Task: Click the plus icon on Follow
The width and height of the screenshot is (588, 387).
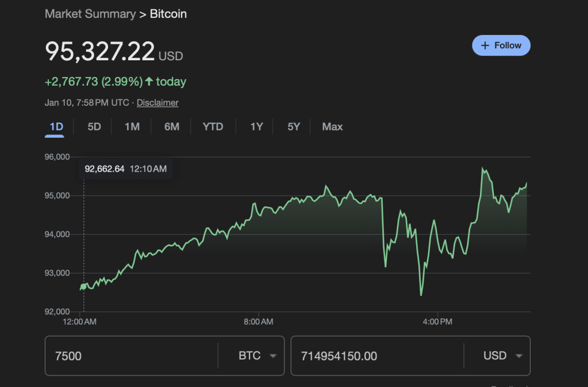Action: point(485,45)
